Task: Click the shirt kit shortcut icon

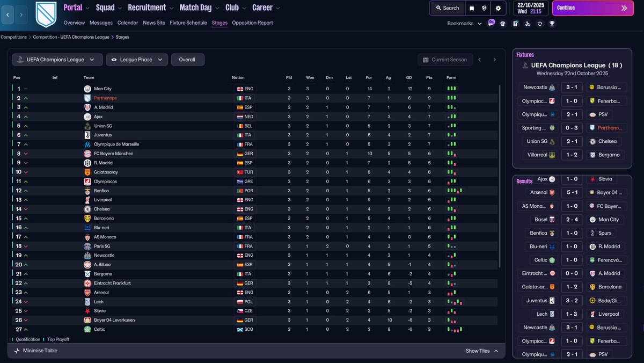Action: tap(503, 24)
